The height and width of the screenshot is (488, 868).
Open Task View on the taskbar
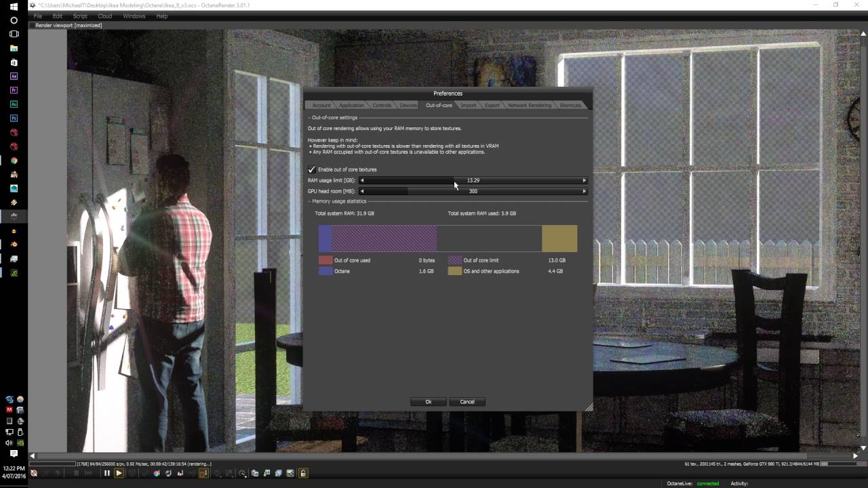click(x=14, y=34)
